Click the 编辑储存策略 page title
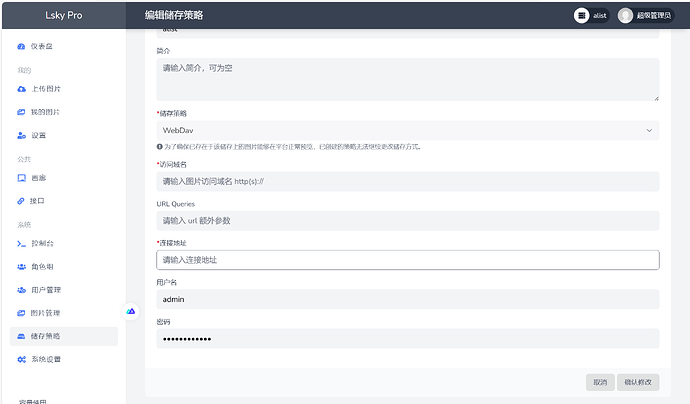The width and height of the screenshot is (690, 404). (x=174, y=15)
